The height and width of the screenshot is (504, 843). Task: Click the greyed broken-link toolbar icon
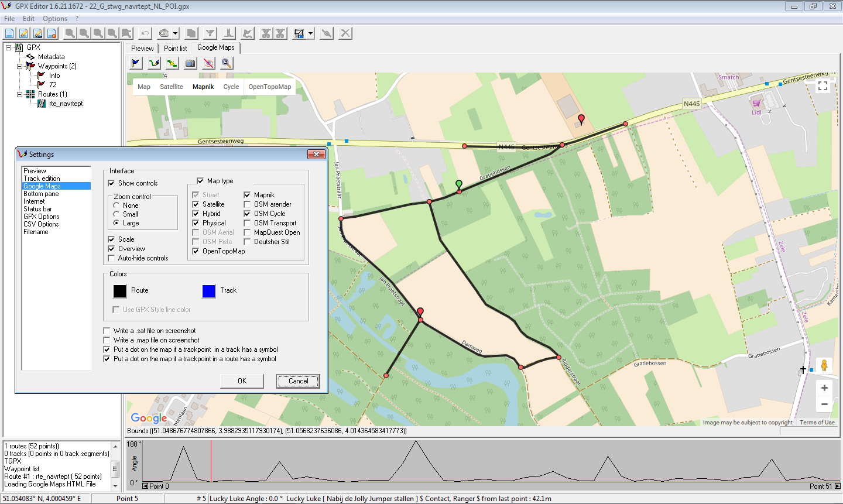click(327, 33)
